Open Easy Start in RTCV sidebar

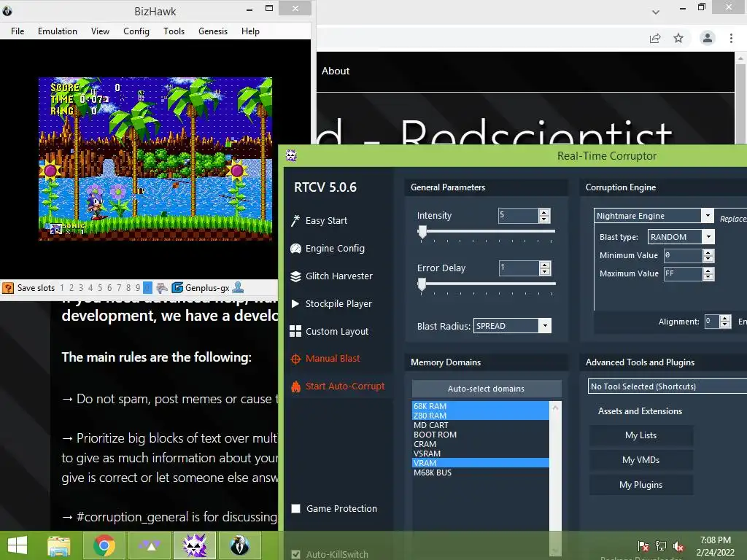326,220
